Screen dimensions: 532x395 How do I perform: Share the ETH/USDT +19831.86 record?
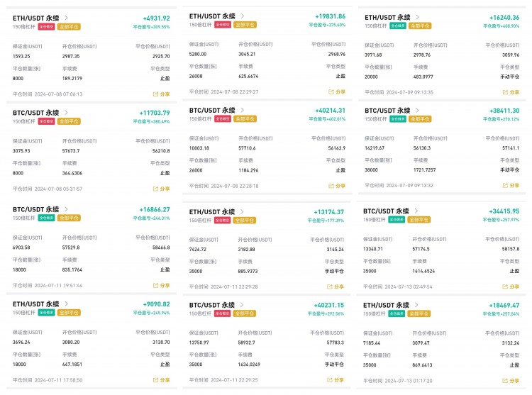[x=337, y=92]
